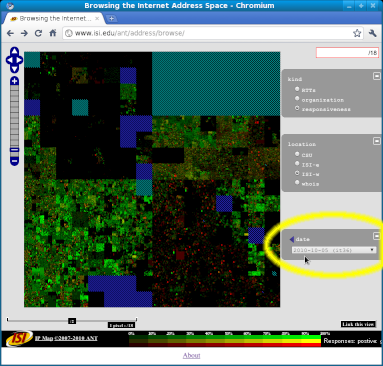Screen dimensions: 383x366
Task: Pan the map up with the arrow
Action: (14, 51)
